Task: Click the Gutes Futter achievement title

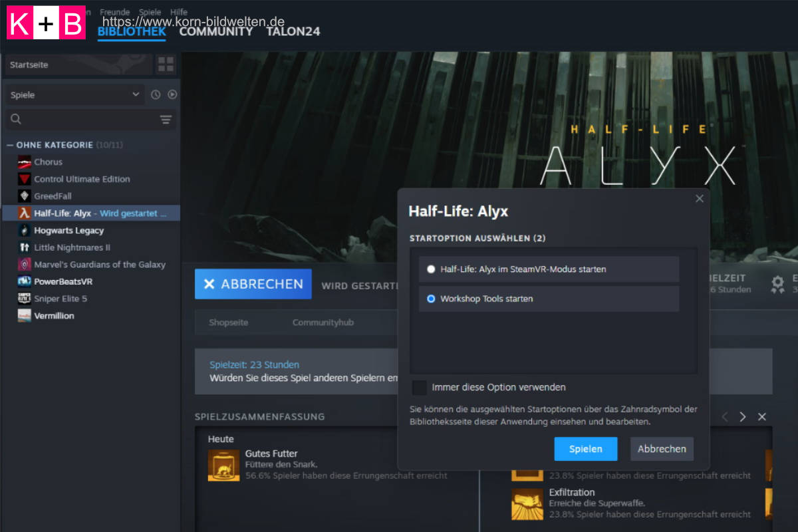Action: 271,454
